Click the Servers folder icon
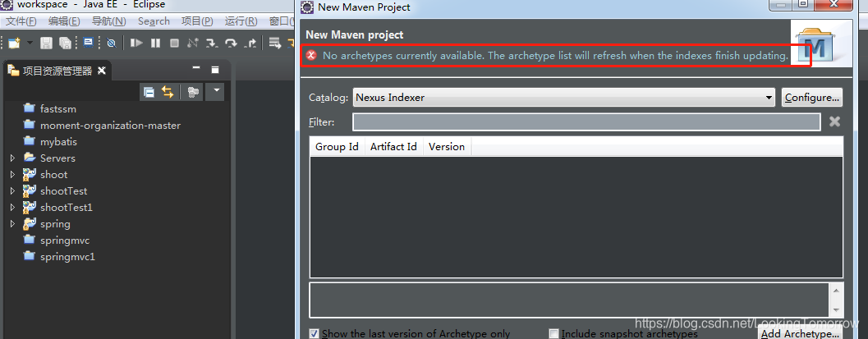 pyautogui.click(x=30, y=158)
